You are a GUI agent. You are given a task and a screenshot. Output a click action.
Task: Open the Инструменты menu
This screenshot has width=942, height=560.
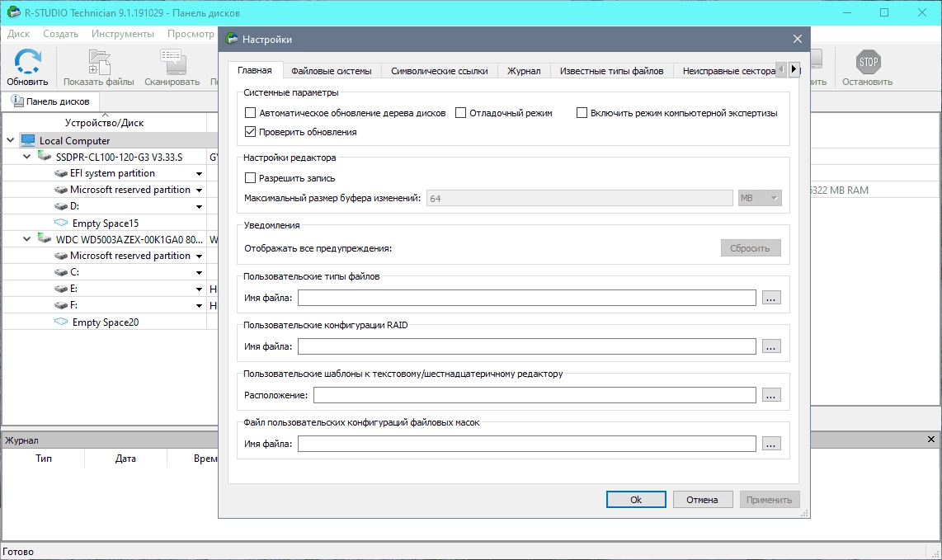tap(123, 34)
